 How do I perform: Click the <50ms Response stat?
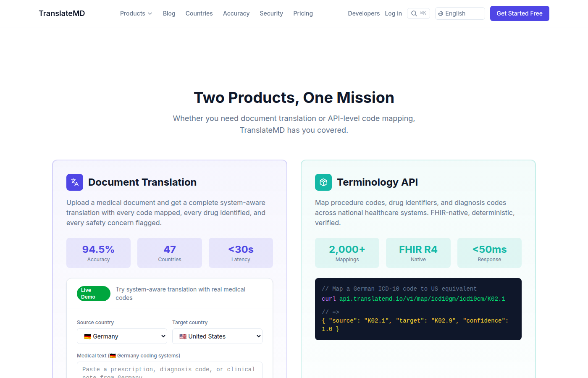489,253
